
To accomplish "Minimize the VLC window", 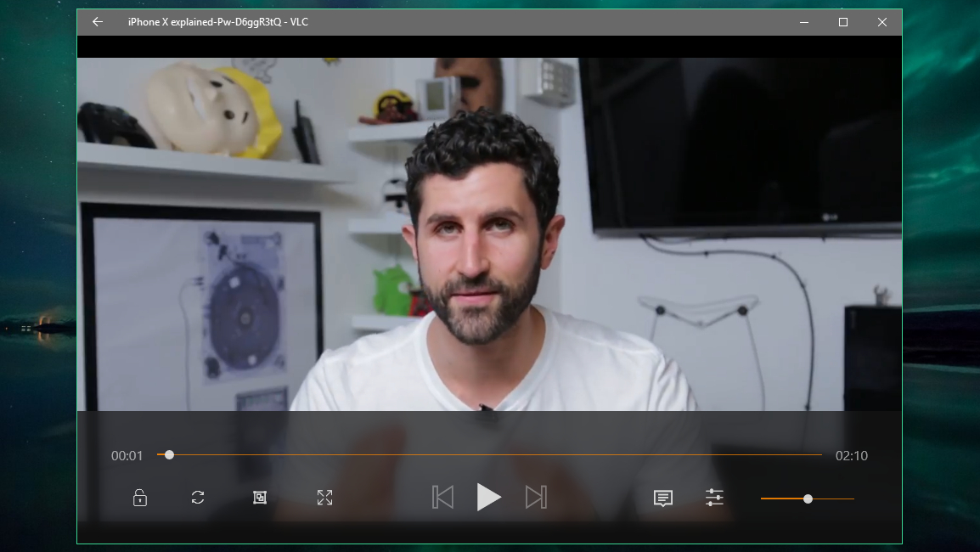I will tap(804, 23).
